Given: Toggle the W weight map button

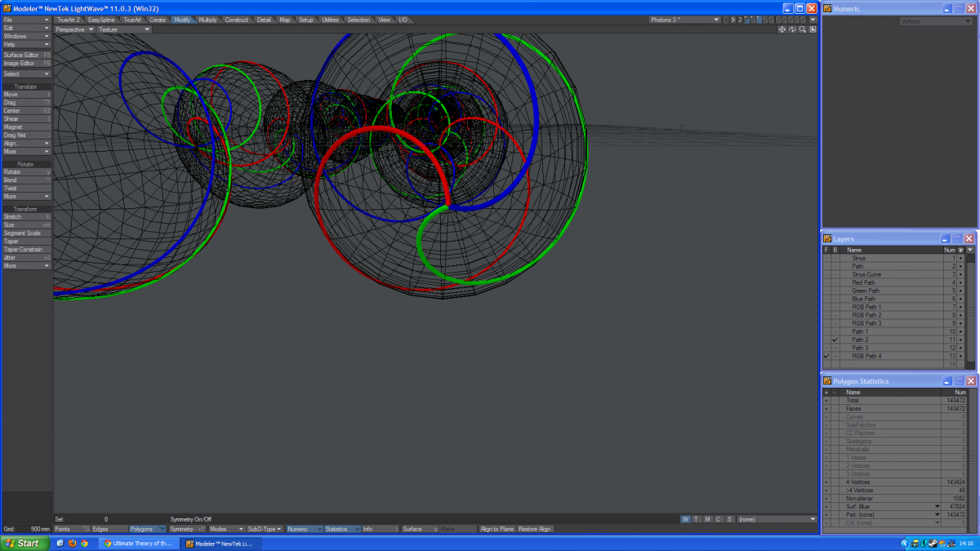Looking at the screenshot, I should tap(686, 519).
